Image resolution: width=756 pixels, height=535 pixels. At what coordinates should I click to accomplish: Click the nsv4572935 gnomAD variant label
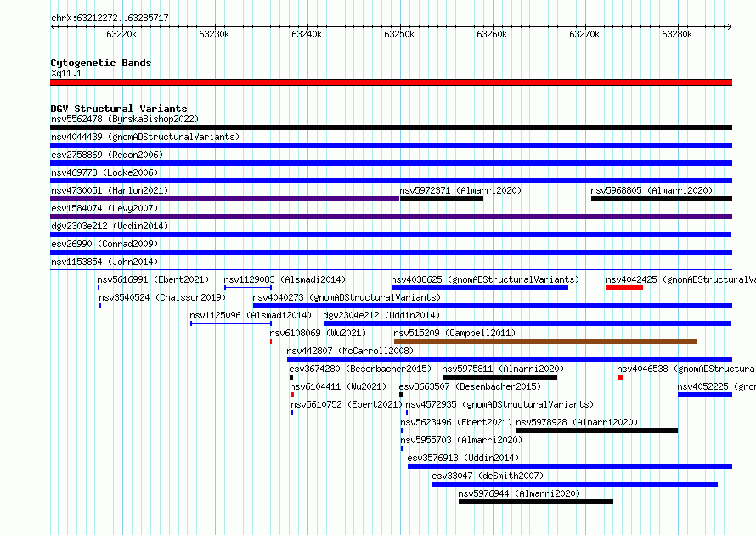click(500, 404)
